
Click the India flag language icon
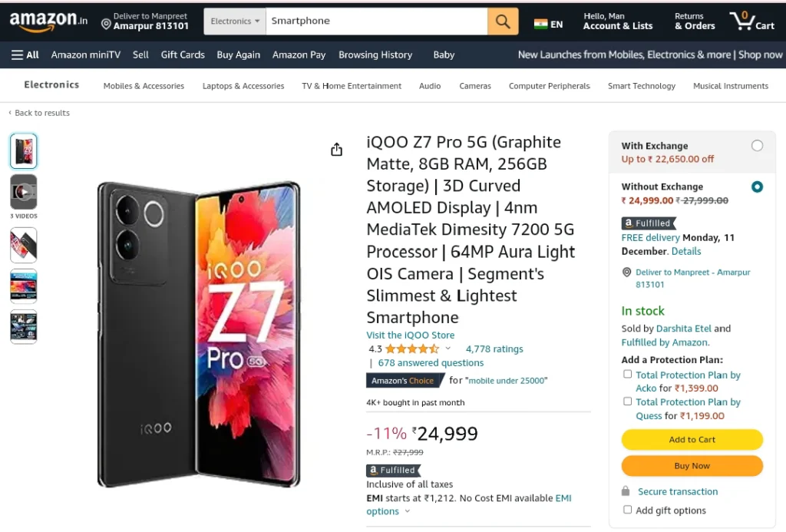[x=541, y=24]
